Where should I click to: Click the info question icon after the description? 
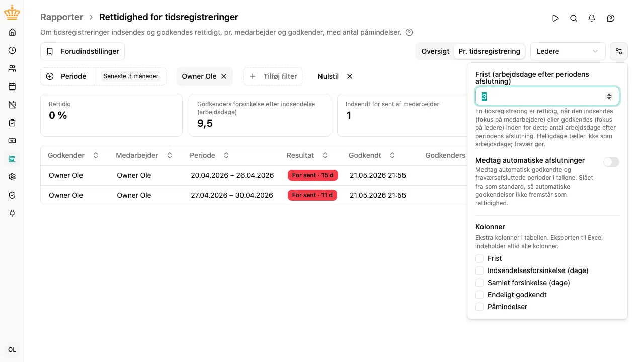click(409, 32)
